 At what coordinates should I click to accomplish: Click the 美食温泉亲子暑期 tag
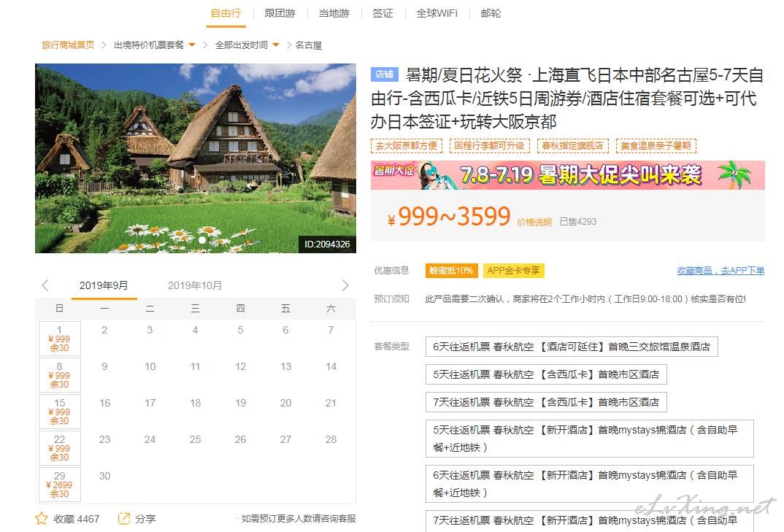[x=656, y=145]
